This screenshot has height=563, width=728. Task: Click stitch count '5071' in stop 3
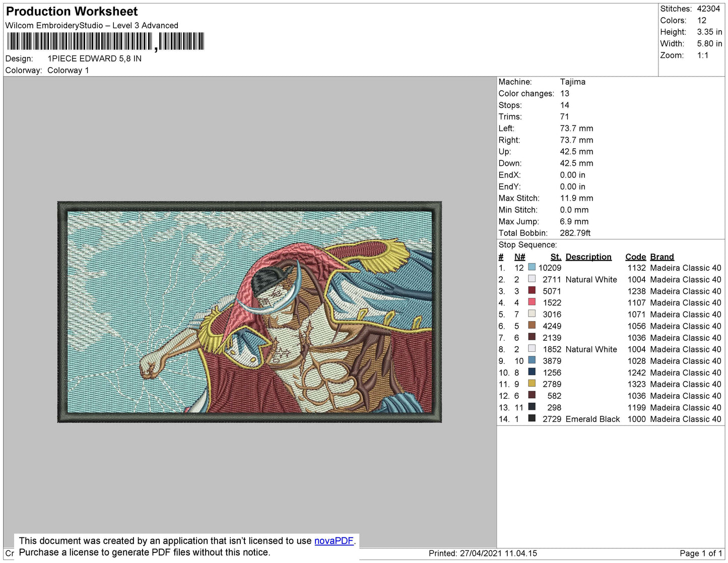point(552,291)
